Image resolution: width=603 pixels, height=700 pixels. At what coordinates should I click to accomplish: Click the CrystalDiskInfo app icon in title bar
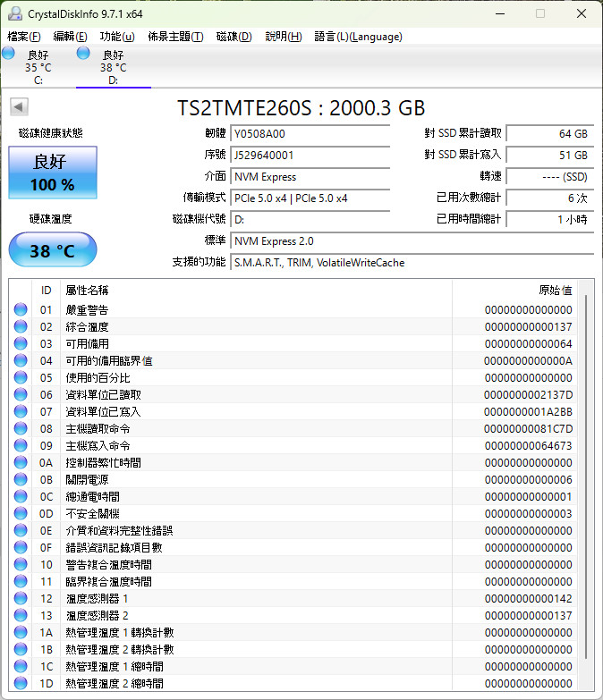[15, 13]
